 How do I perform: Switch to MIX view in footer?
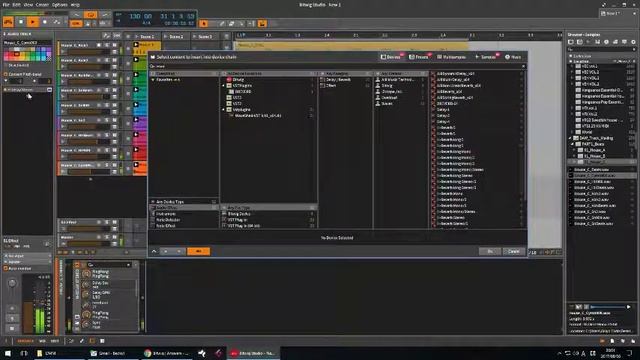42,341
